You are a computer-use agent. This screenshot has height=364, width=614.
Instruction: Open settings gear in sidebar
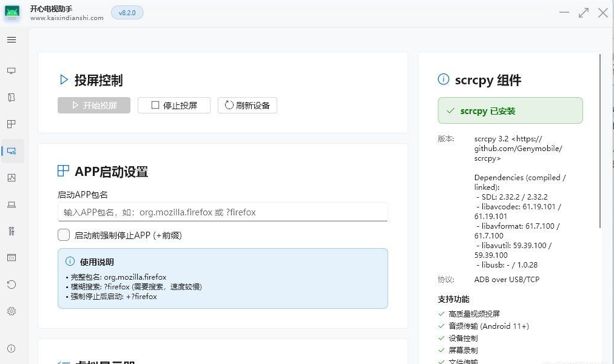click(12, 311)
